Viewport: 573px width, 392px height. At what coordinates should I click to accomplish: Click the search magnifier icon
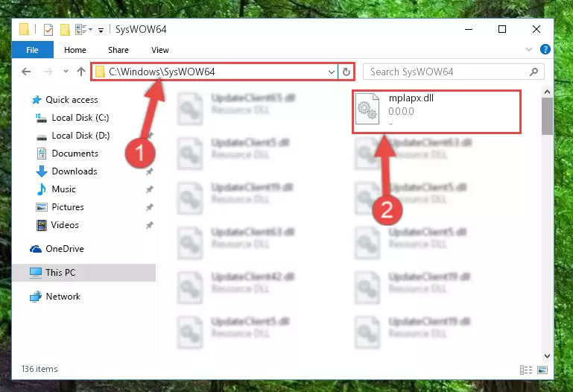(x=534, y=72)
